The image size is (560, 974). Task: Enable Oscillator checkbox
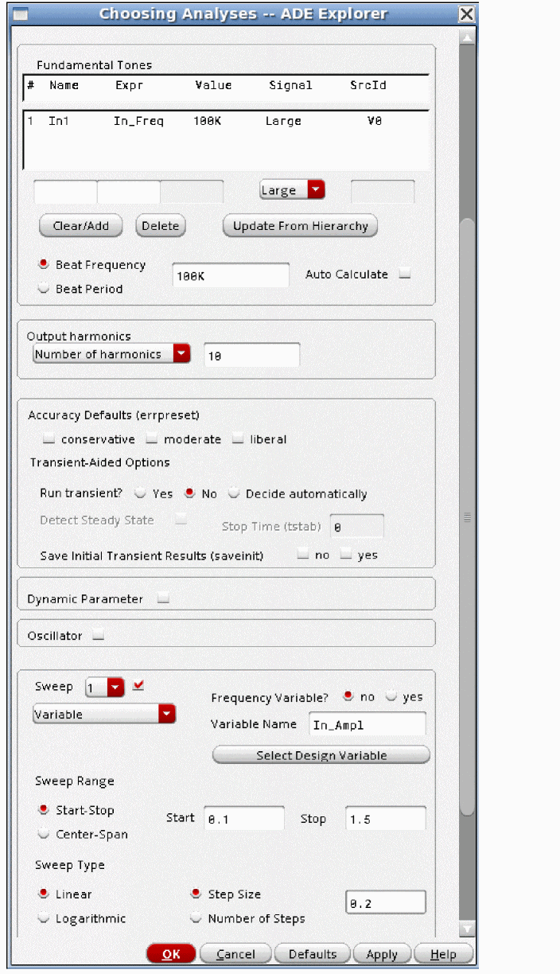[98, 636]
